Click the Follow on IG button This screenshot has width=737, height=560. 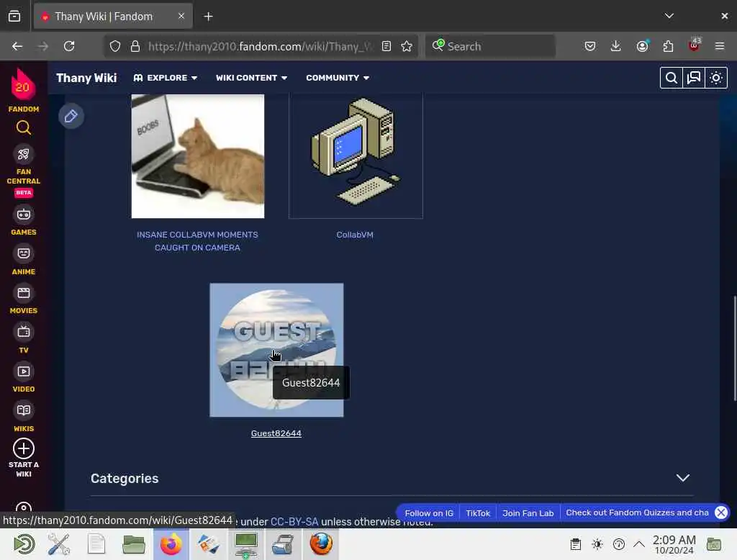click(x=429, y=513)
